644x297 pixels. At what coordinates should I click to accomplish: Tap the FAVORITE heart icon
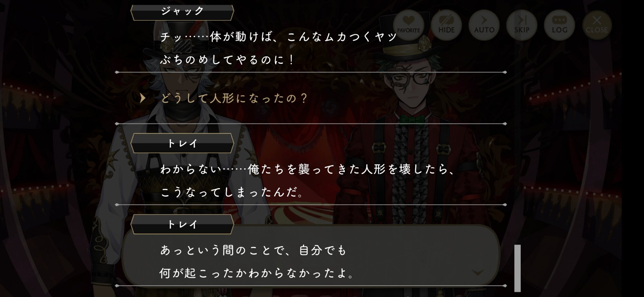[408, 25]
